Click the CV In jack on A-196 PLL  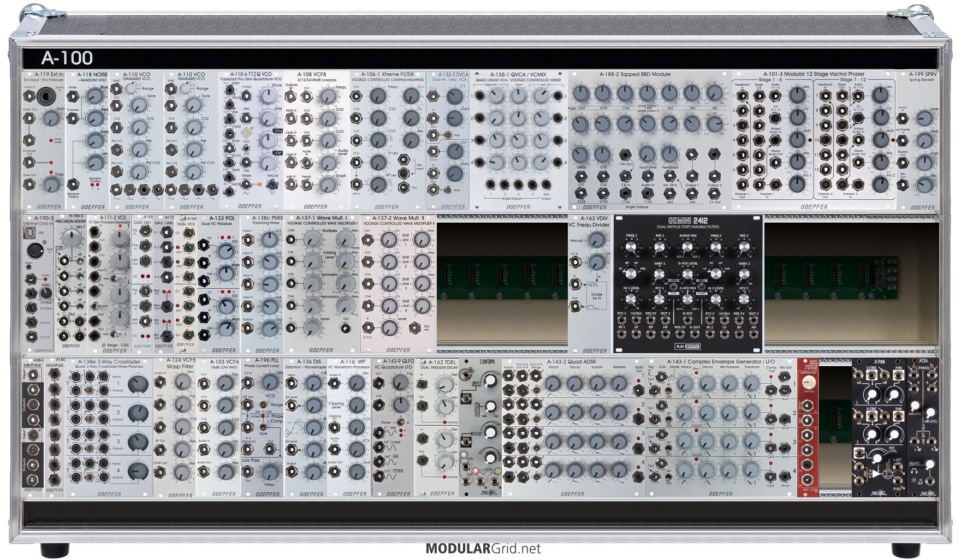click(x=248, y=384)
